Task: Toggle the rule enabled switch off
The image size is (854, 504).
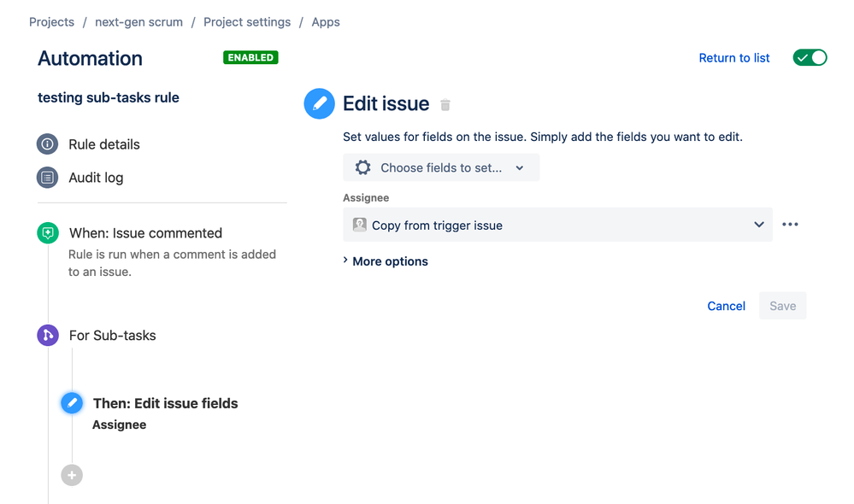Action: point(810,58)
